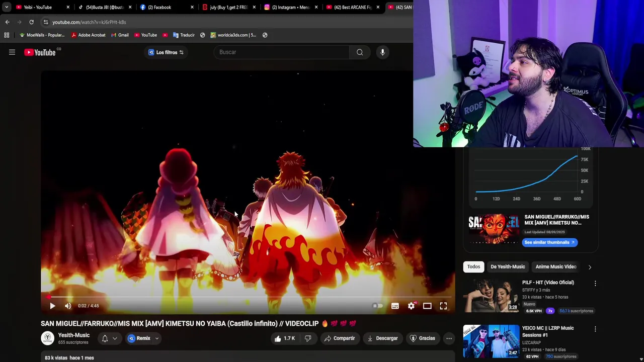Open the Traducir bookmark
Screen dimensions: 644x362
tap(183, 35)
